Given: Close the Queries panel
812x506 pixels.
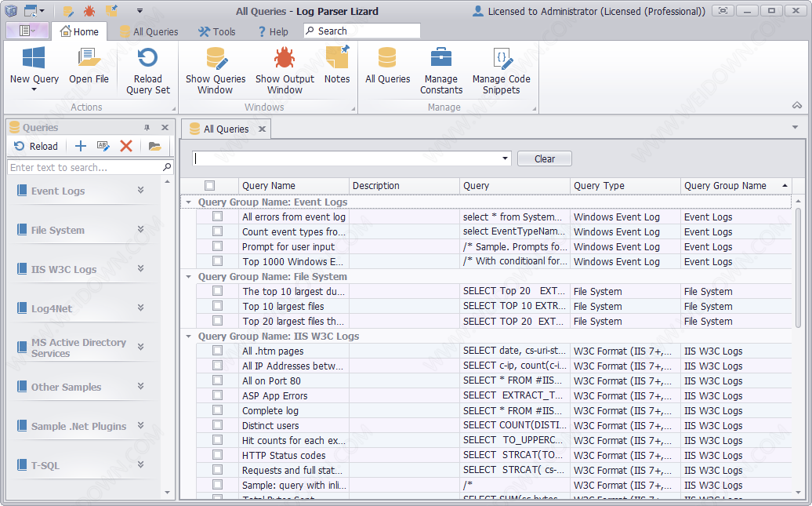Looking at the screenshot, I should (165, 128).
